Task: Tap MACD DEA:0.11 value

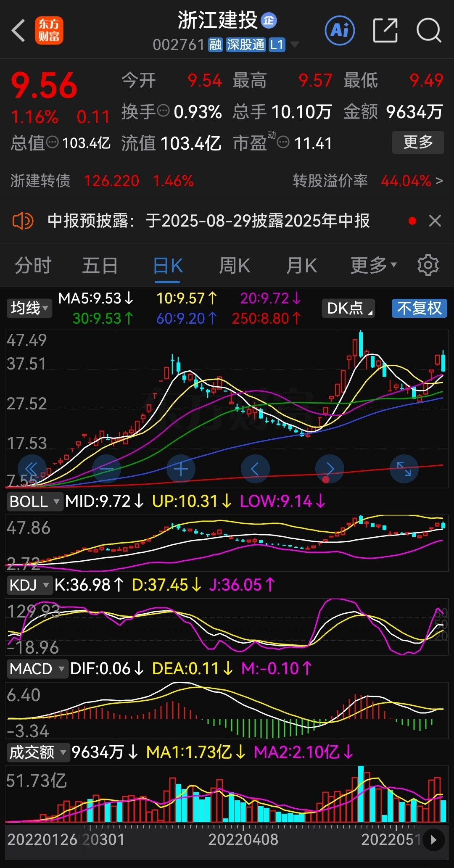Action: (192, 668)
